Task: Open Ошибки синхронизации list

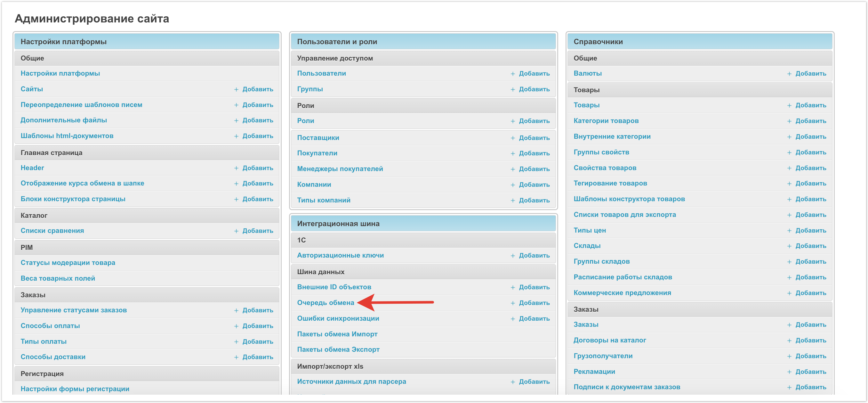Action: click(x=338, y=319)
